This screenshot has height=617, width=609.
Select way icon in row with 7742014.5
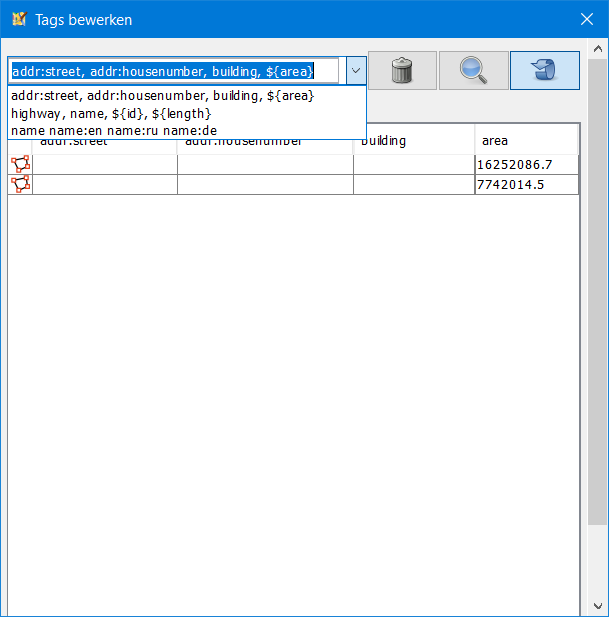pos(20,184)
